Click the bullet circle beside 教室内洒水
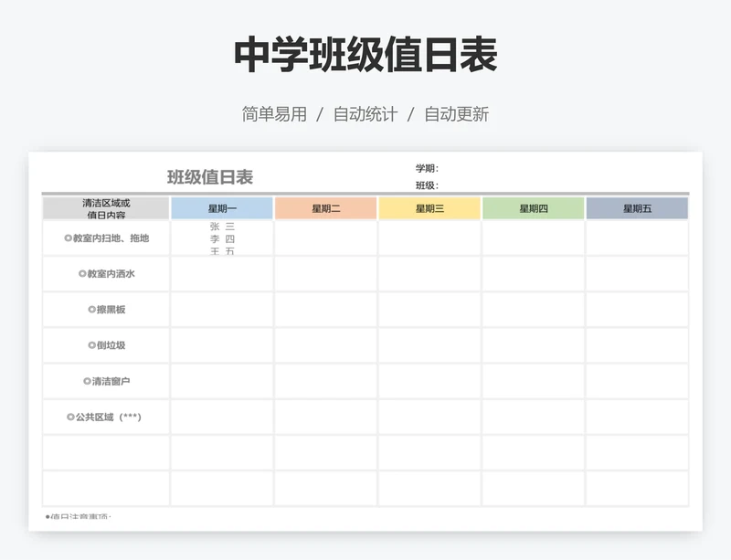Viewport: 731px width, 560px height. (82, 274)
